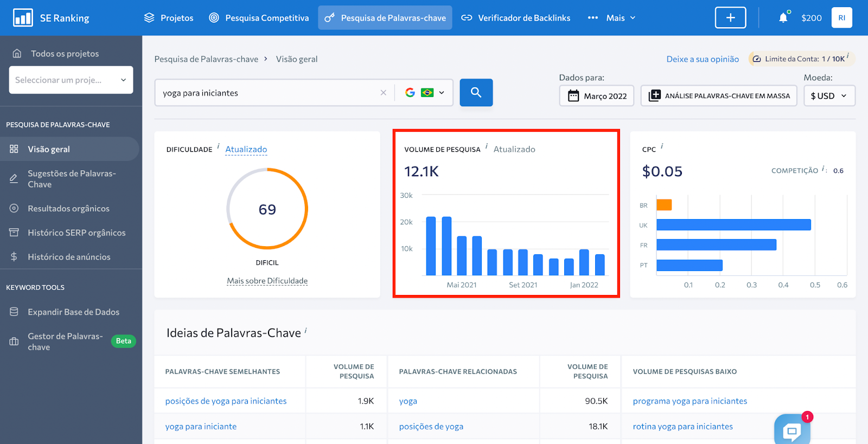Image resolution: width=868 pixels, height=444 pixels.
Task: Go to Visão geral in the sidebar
Action: coord(69,149)
